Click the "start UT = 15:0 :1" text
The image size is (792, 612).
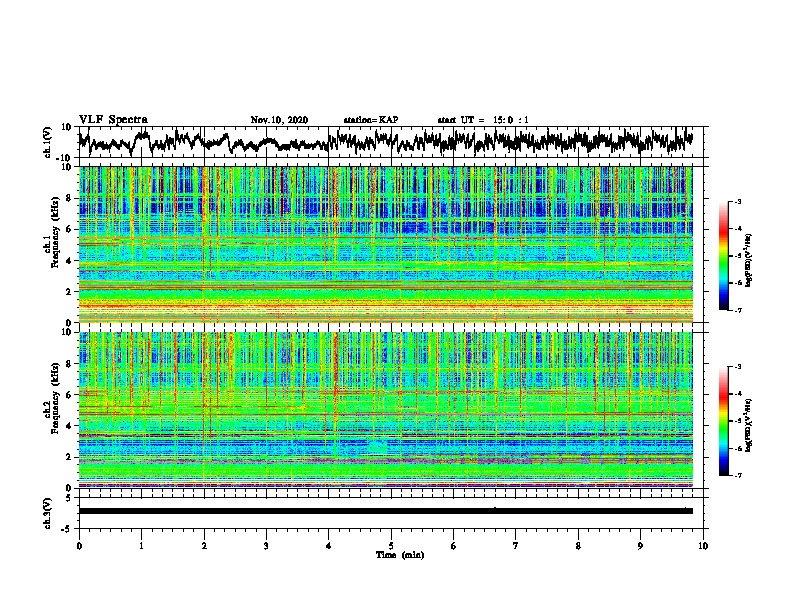483,120
